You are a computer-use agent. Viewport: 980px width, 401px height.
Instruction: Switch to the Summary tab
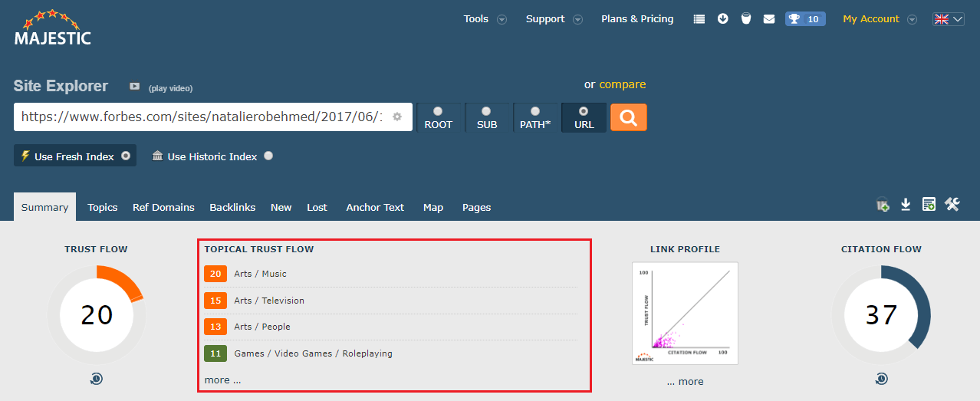[44, 207]
